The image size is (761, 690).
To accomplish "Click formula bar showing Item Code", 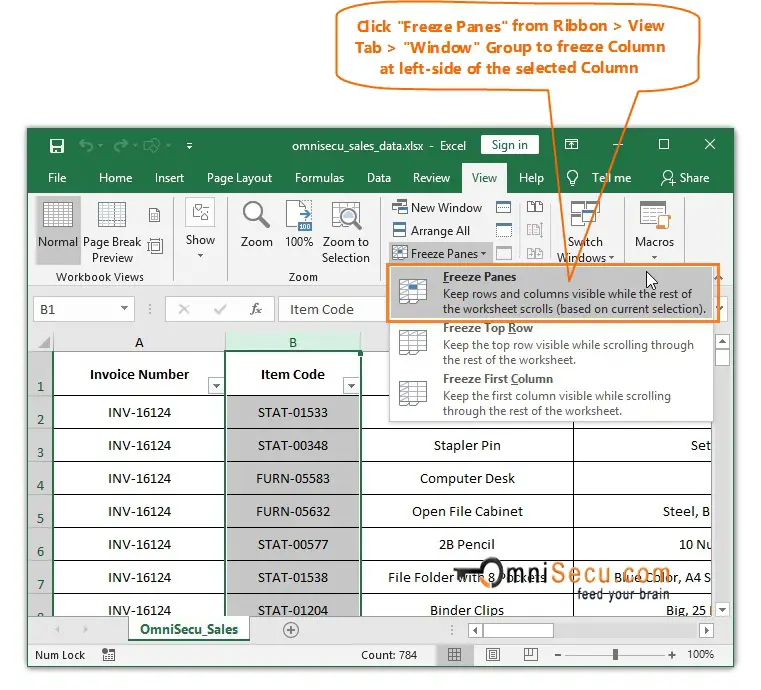I will point(333,309).
